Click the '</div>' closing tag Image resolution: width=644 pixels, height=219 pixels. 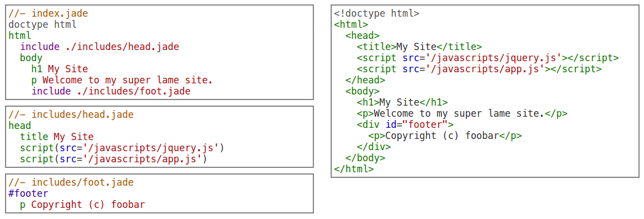pyautogui.click(x=373, y=147)
